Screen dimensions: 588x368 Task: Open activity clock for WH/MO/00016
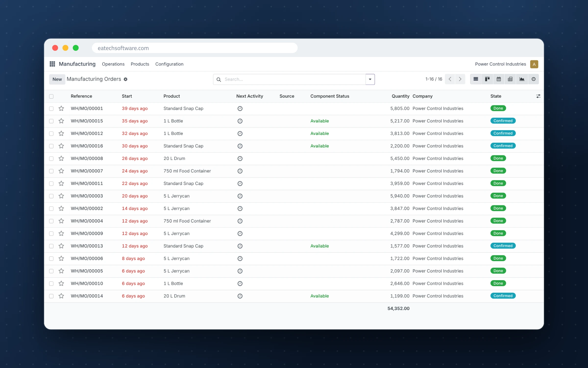tap(240, 146)
